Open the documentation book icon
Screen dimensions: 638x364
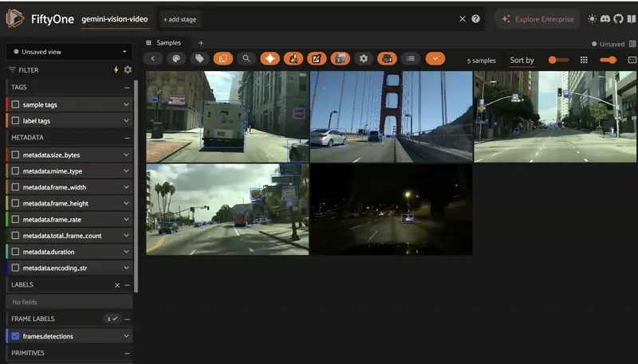coord(632,18)
